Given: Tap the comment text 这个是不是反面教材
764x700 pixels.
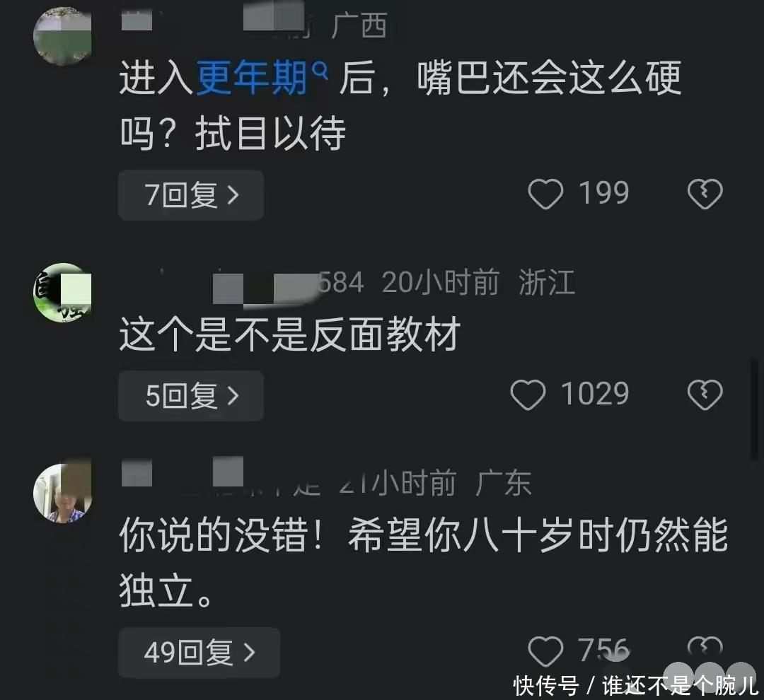Looking at the screenshot, I should [290, 334].
